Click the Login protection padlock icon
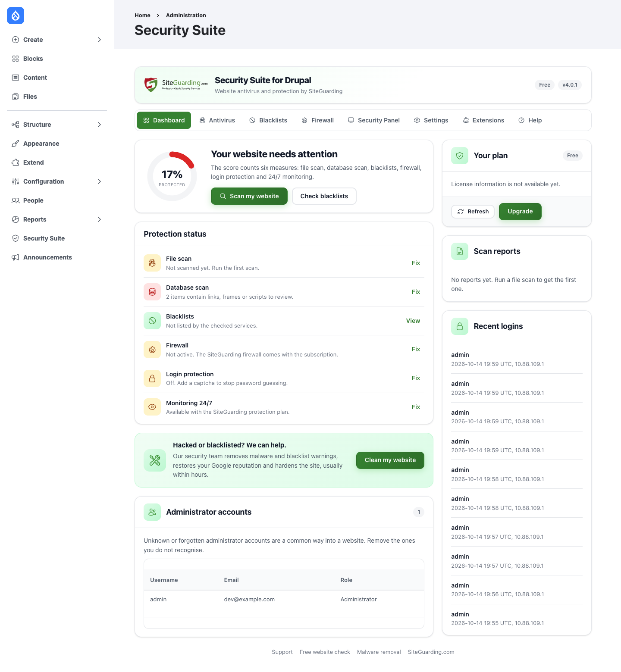This screenshot has width=621, height=672. (x=152, y=378)
